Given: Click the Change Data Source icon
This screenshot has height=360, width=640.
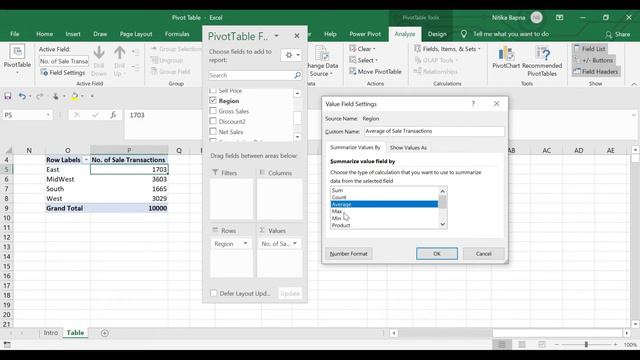Looking at the screenshot, I should (322, 53).
